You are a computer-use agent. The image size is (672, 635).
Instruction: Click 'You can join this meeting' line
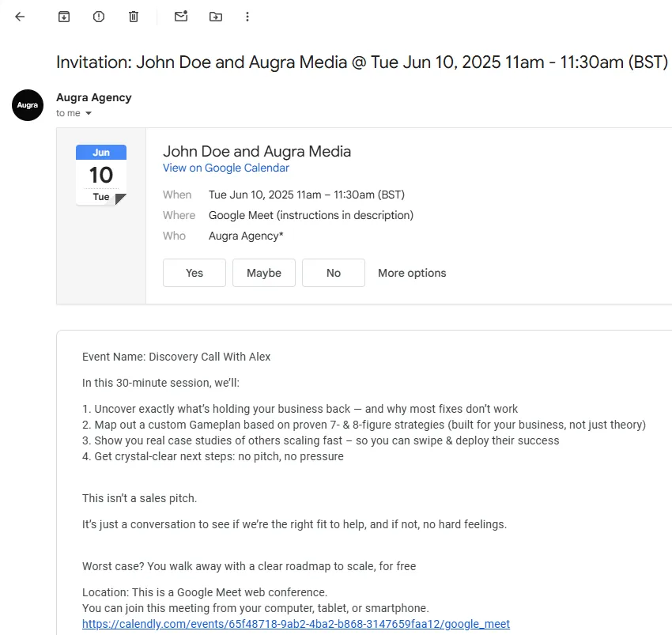(255, 608)
